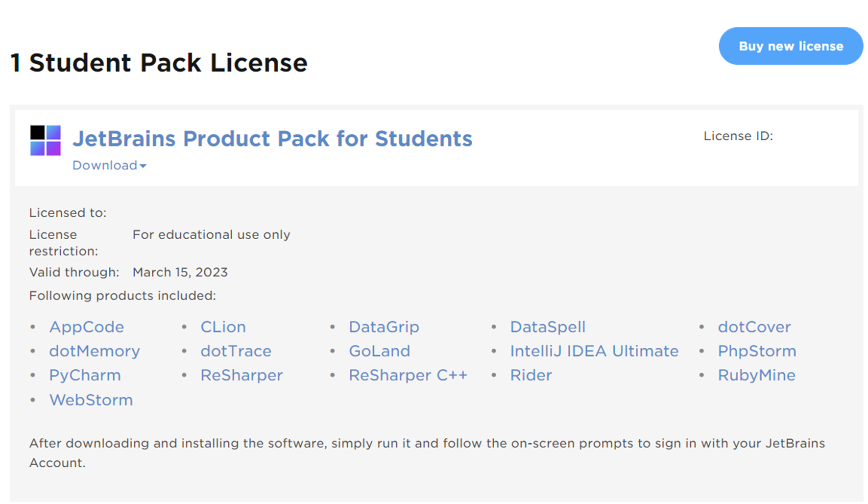Open the dotMemory product link
Screen dimensions: 868x504
coord(95,351)
